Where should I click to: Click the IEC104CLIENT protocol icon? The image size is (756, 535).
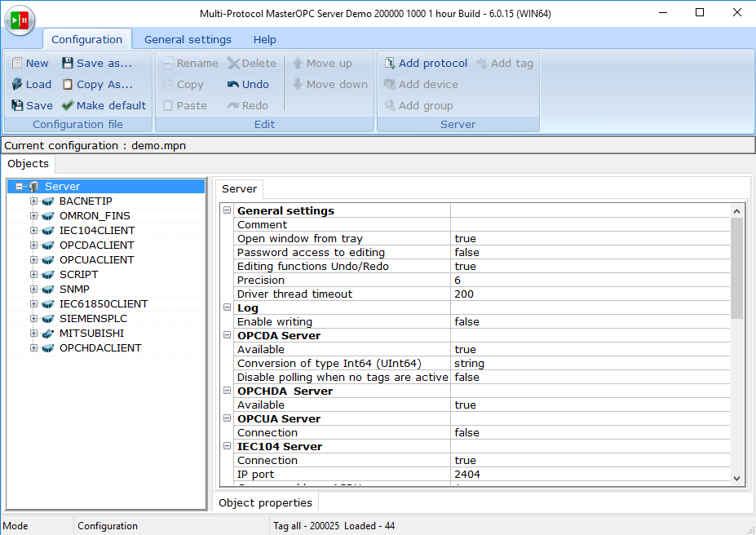point(48,231)
